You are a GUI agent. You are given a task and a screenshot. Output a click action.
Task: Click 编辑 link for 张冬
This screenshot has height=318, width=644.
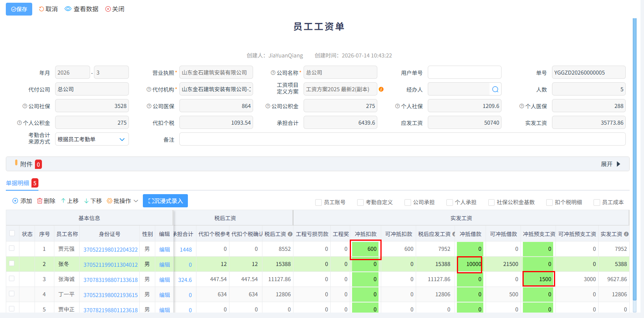coord(165,264)
